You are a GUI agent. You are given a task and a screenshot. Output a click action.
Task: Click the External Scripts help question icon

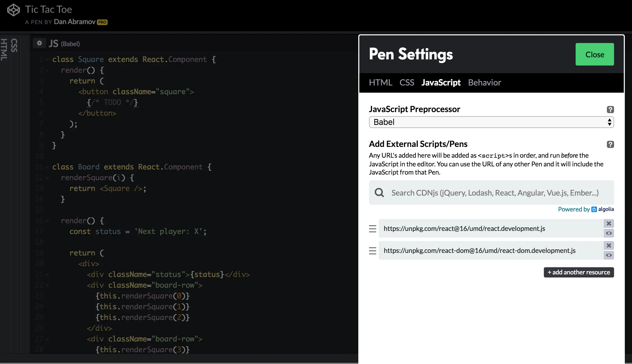(x=610, y=144)
